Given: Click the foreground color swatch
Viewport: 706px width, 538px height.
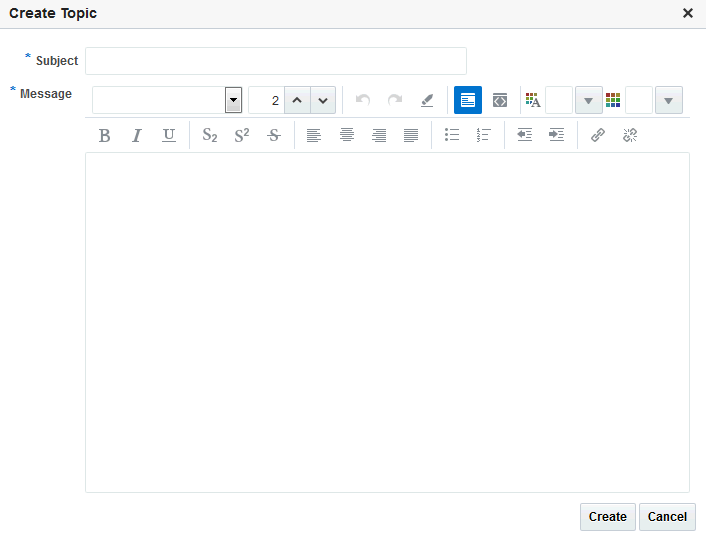Looking at the screenshot, I should (x=559, y=100).
